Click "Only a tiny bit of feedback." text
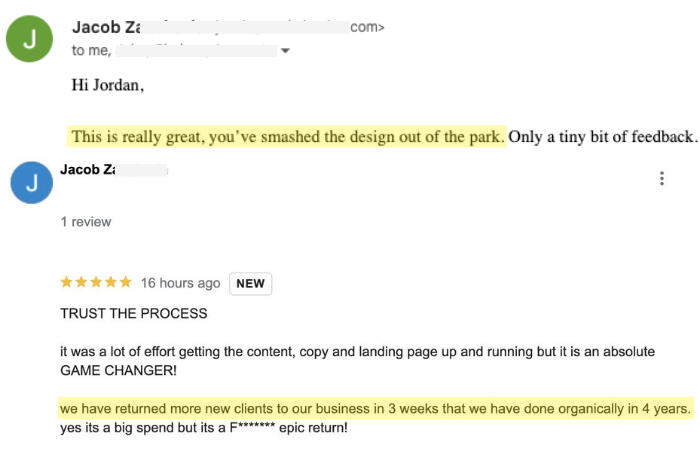 602,137
